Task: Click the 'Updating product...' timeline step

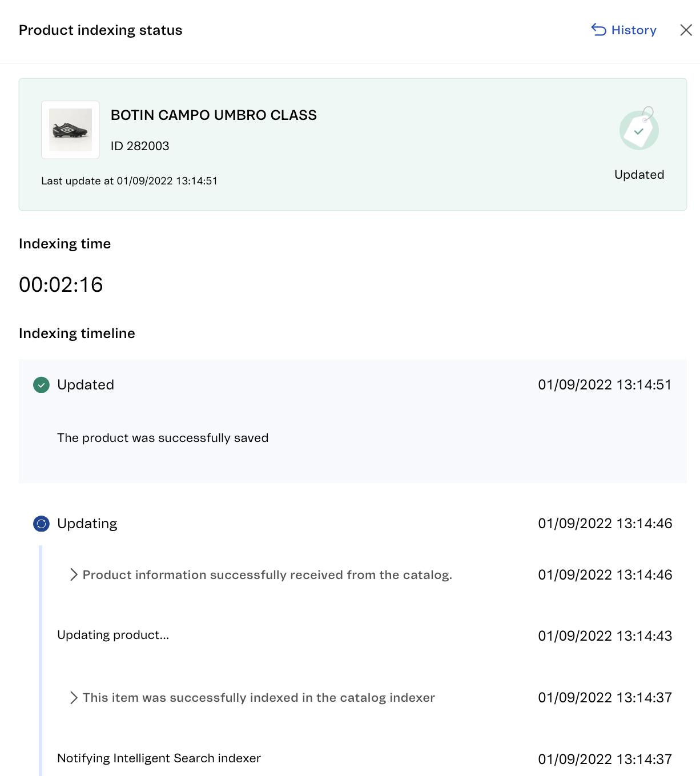Action: (x=113, y=635)
